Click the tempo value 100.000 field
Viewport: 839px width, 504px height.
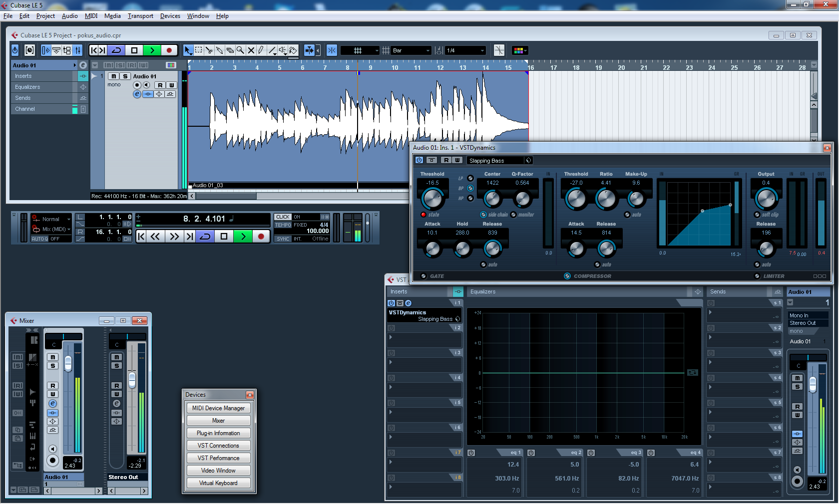pyautogui.click(x=318, y=231)
